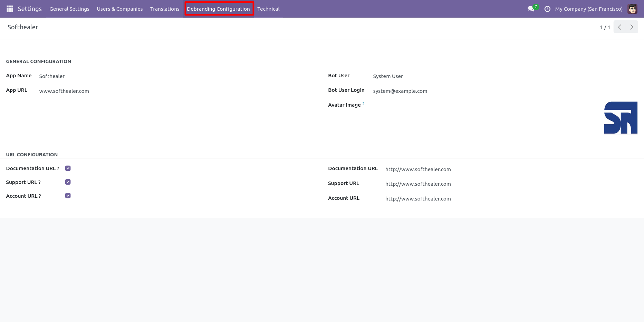Toggle the Support URL ? checkbox
Screen dimensions: 644x322
68,182
